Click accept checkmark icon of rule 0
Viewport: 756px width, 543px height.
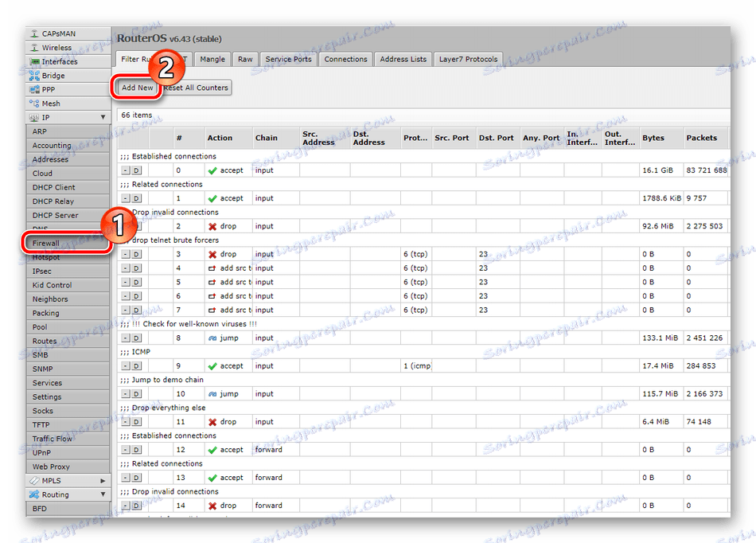pos(212,170)
